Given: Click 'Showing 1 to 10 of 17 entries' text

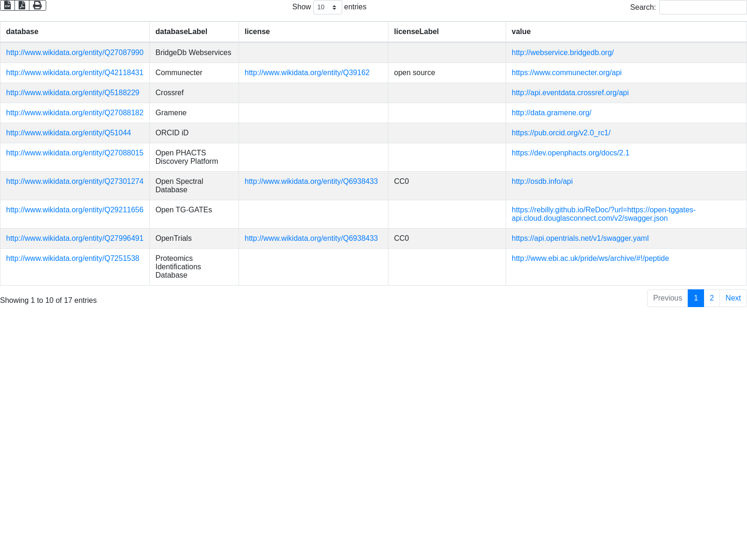Looking at the screenshot, I should pos(49,301).
